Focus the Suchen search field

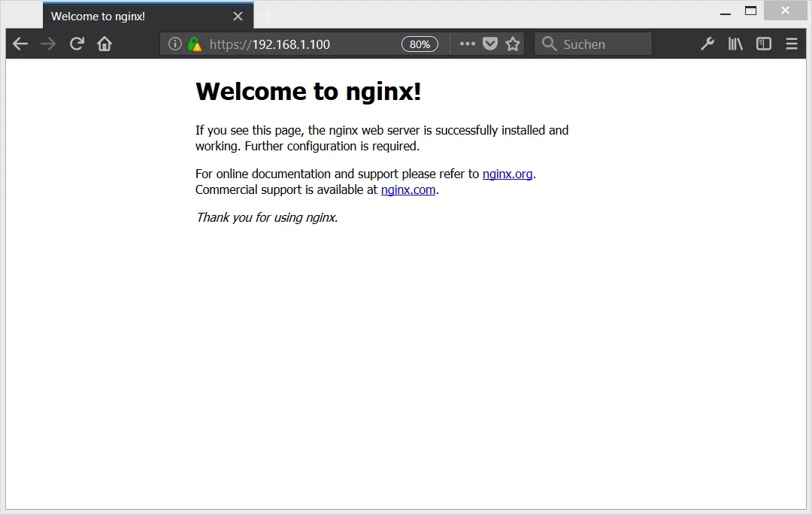(x=593, y=44)
